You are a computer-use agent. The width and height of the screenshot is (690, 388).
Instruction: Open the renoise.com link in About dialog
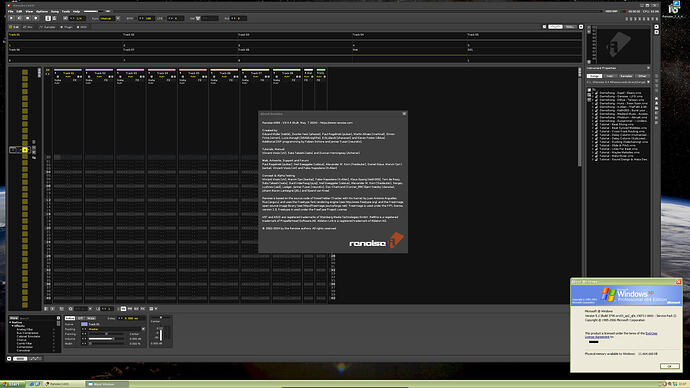pyautogui.click(x=336, y=123)
